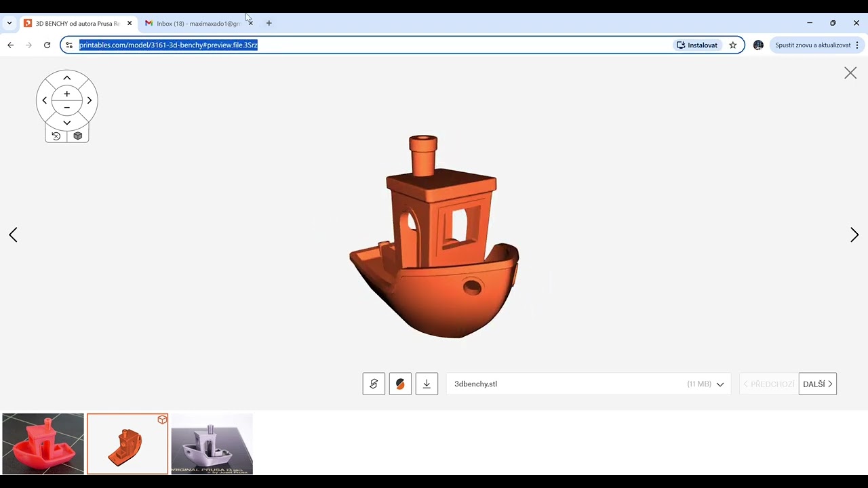The height and width of the screenshot is (488, 868).
Task: Rotate the model view downward
Action: pos(66,123)
